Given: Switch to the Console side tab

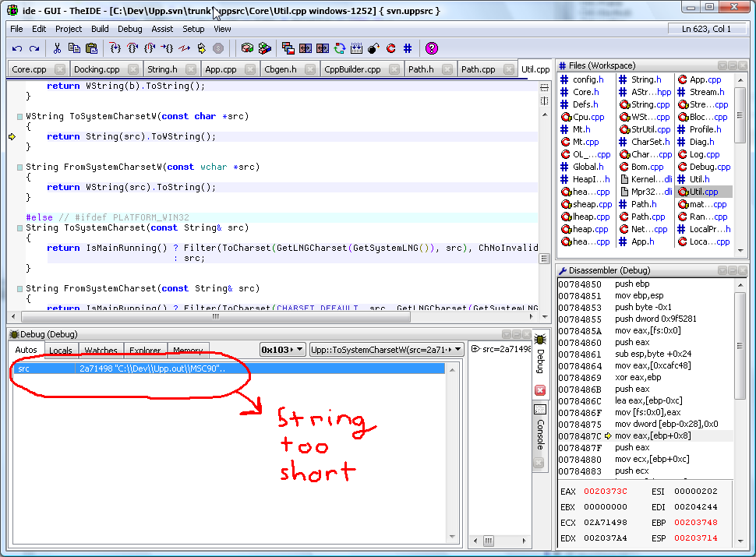Looking at the screenshot, I should pyautogui.click(x=539, y=434).
